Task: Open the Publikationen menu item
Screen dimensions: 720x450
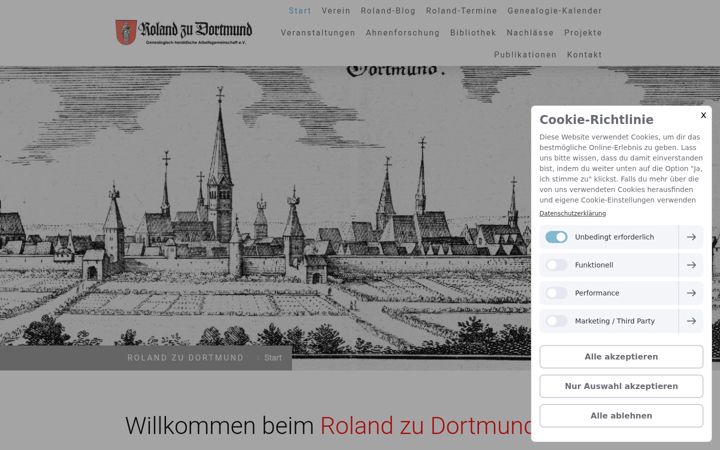Action: pyautogui.click(x=525, y=55)
